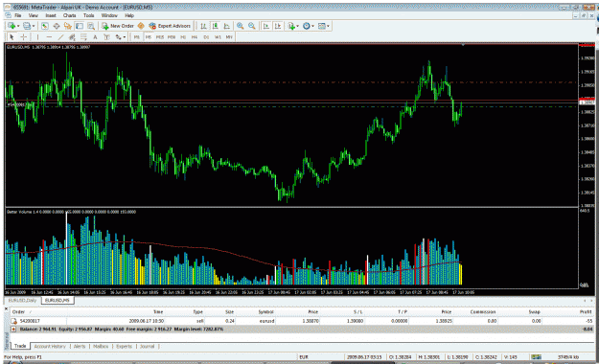Toggle Auto Scroll chart icon
599x364 pixels.
(x=265, y=26)
